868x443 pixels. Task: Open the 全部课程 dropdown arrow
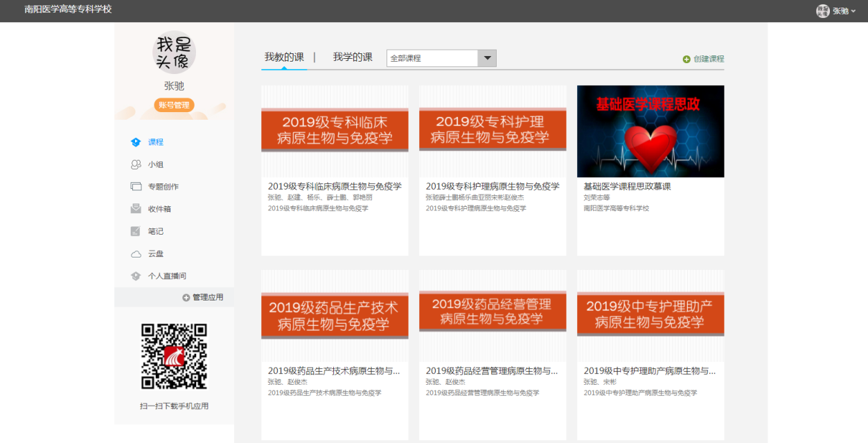(x=487, y=58)
